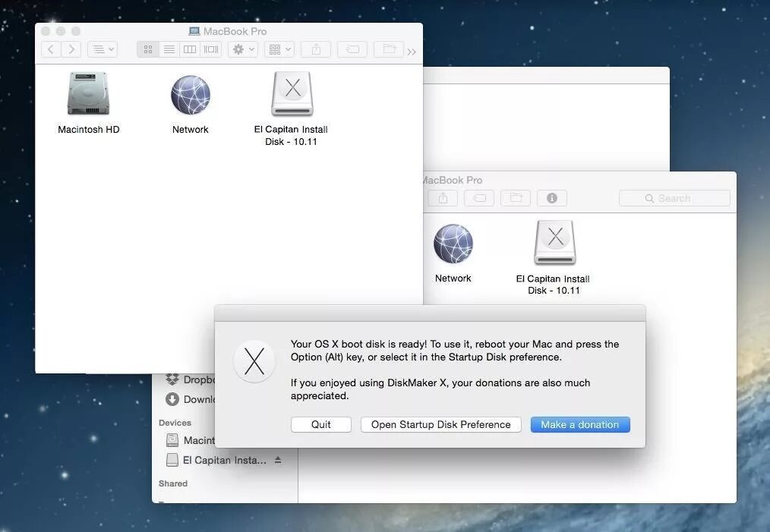Click Share button in back Finder window
The height and width of the screenshot is (532, 770).
[x=443, y=198]
